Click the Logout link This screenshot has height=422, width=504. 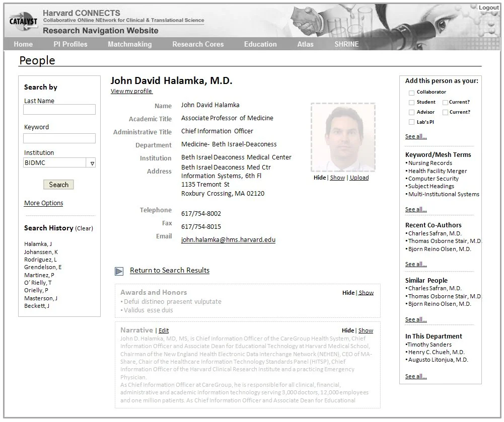point(488,8)
